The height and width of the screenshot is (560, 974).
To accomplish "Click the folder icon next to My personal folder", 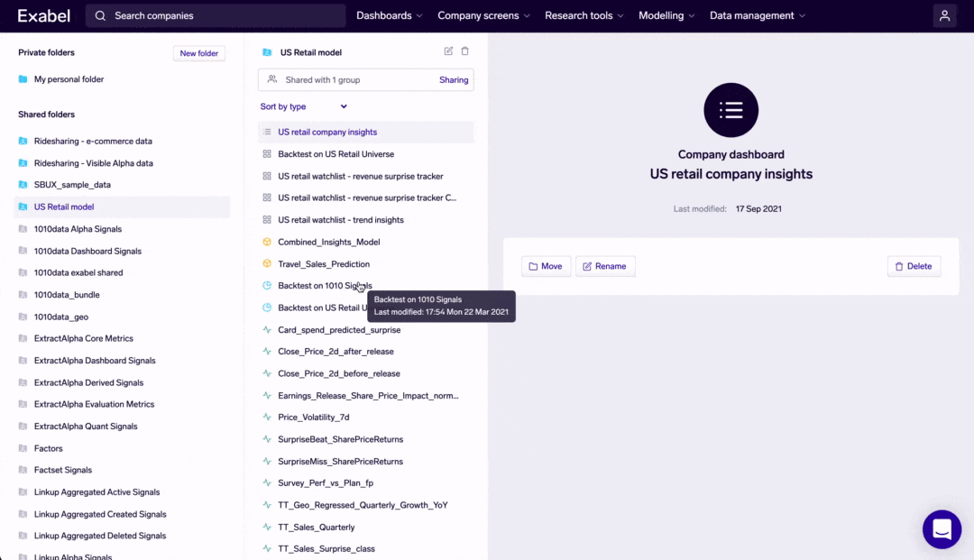I will pyautogui.click(x=23, y=78).
